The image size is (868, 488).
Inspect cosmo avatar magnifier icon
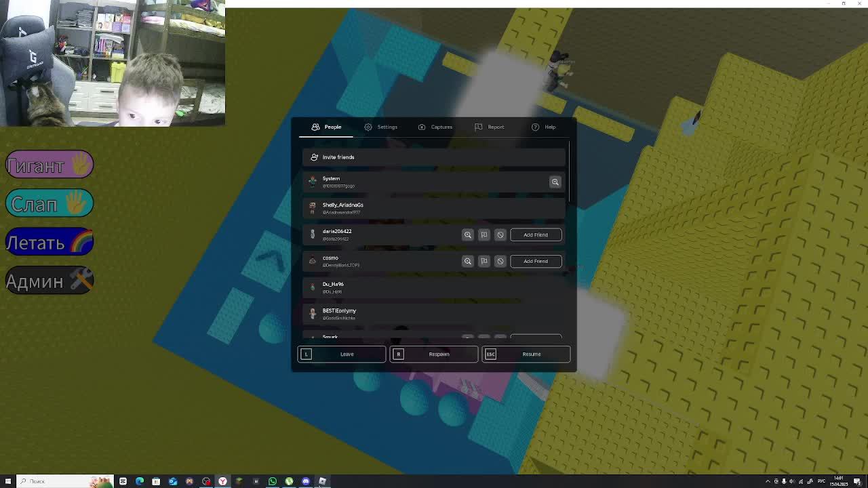click(x=468, y=261)
